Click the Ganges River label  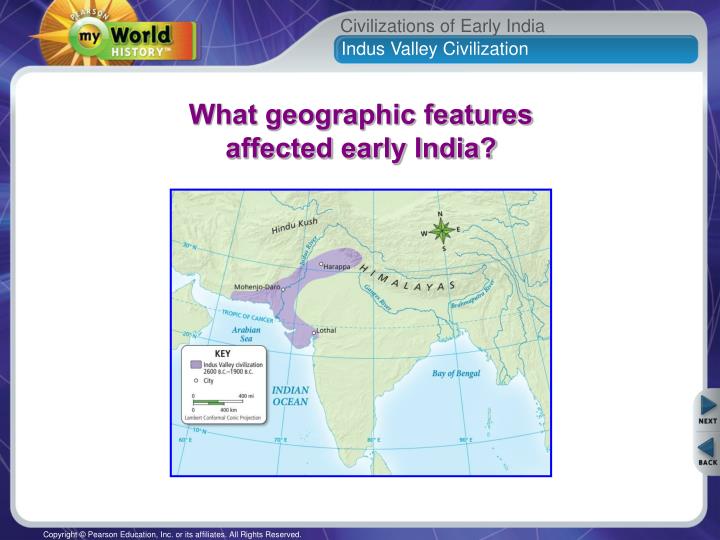[377, 298]
